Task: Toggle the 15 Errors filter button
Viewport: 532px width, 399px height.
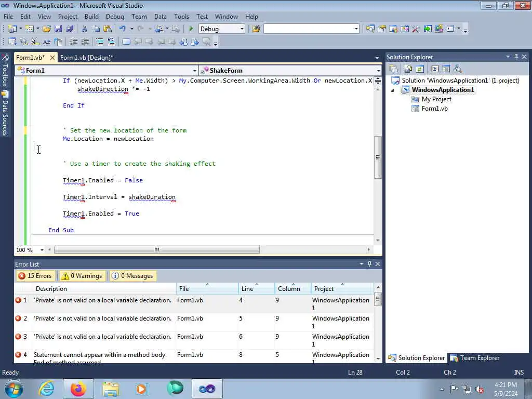Action: (x=35, y=276)
